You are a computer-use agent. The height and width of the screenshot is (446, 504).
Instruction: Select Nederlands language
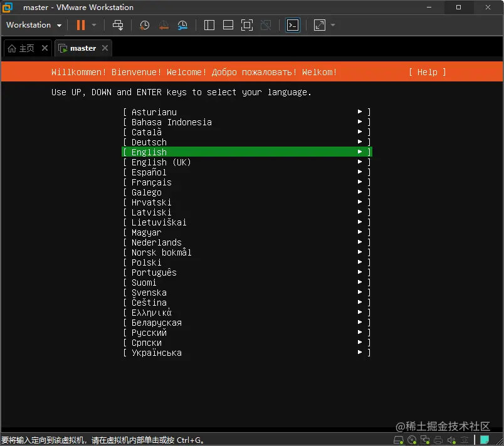[247, 242]
